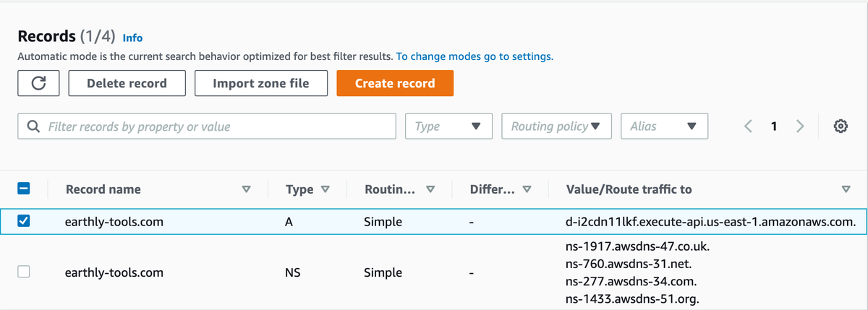Screen dimensions: 868x310
Task: Click the Delete record button
Action: pyautogui.click(x=127, y=83)
